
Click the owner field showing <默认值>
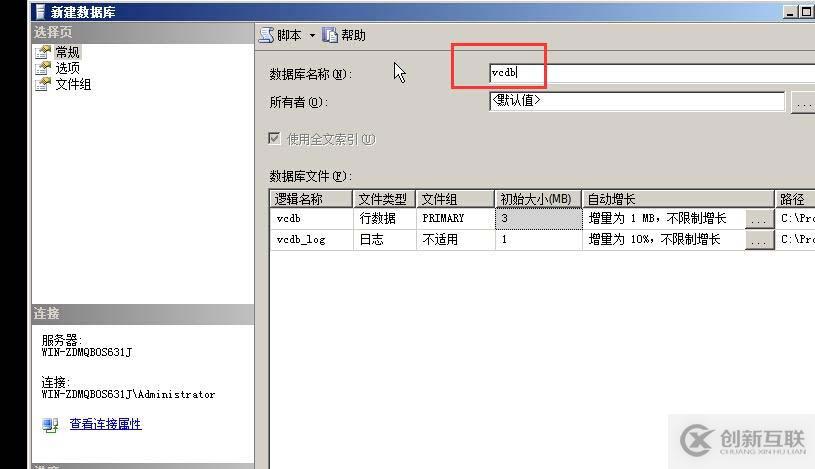(x=637, y=101)
